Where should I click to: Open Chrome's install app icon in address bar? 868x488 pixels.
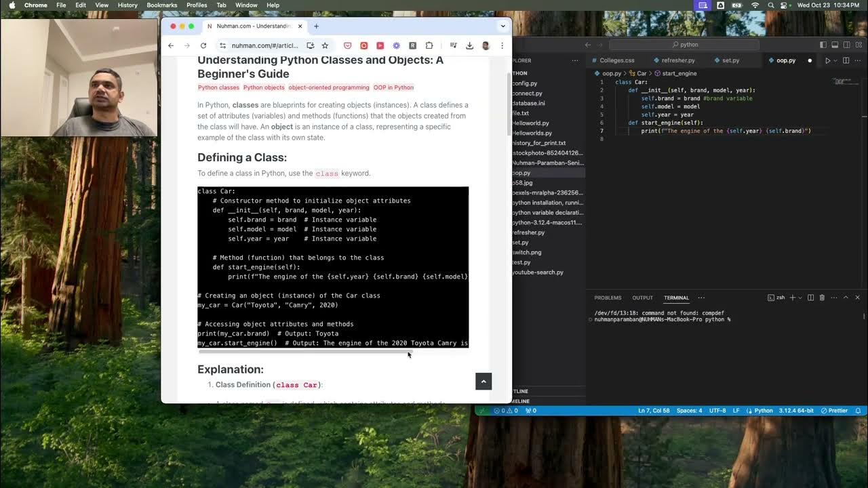(310, 45)
